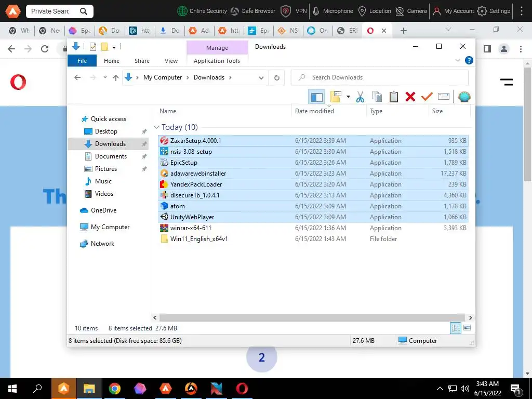Select the adawarewebinstaller file
This screenshot has height=399, width=532.
313,174
